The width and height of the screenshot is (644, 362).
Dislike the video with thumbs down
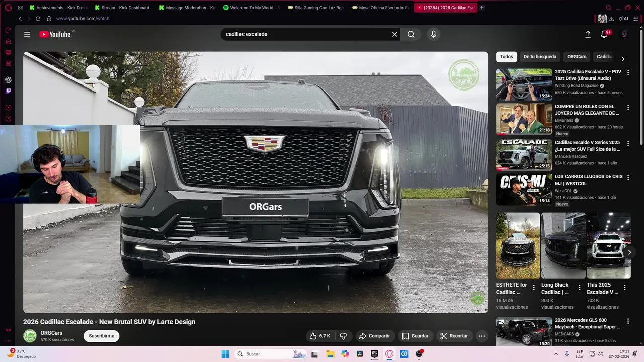[343, 336]
